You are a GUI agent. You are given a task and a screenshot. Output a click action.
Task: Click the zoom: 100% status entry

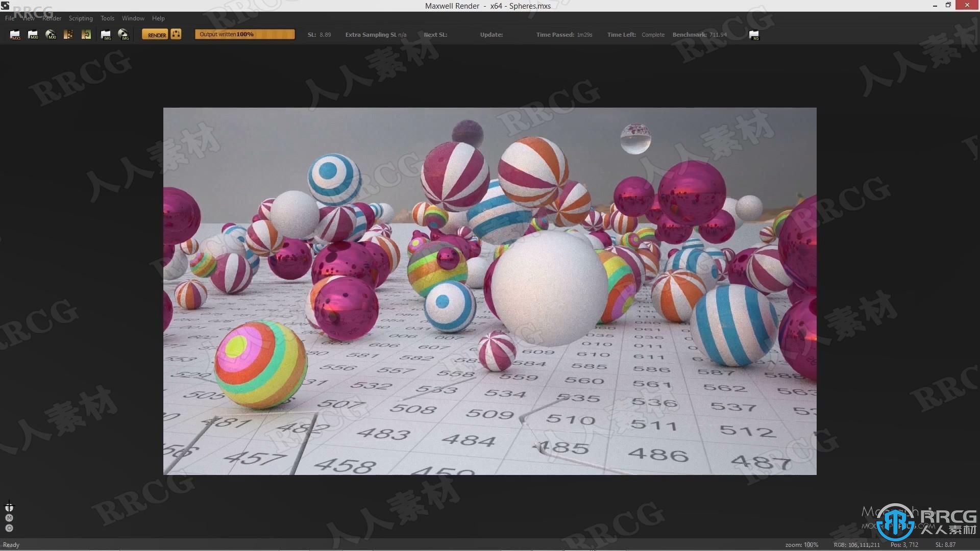801,545
